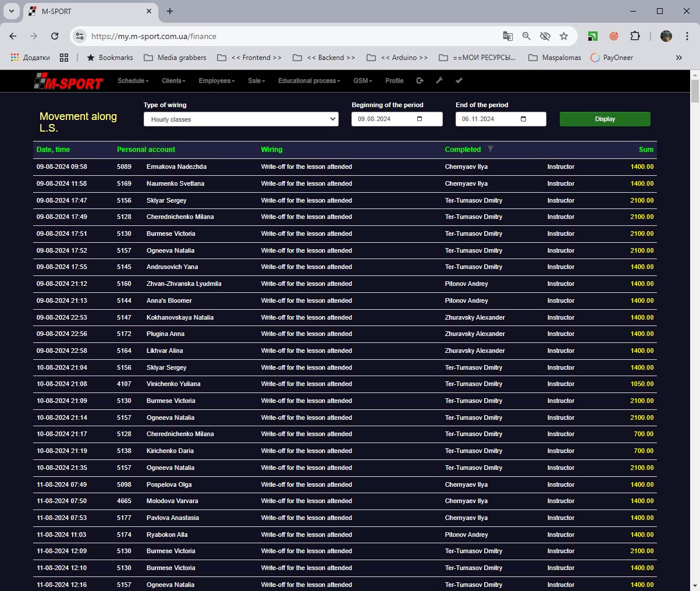The image size is (700, 591).
Task: Open the Google Translate page icon
Action: pos(507,36)
